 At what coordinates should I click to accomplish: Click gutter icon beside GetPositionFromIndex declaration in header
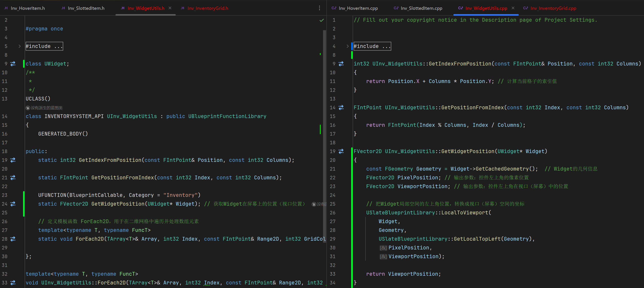pos(13,177)
